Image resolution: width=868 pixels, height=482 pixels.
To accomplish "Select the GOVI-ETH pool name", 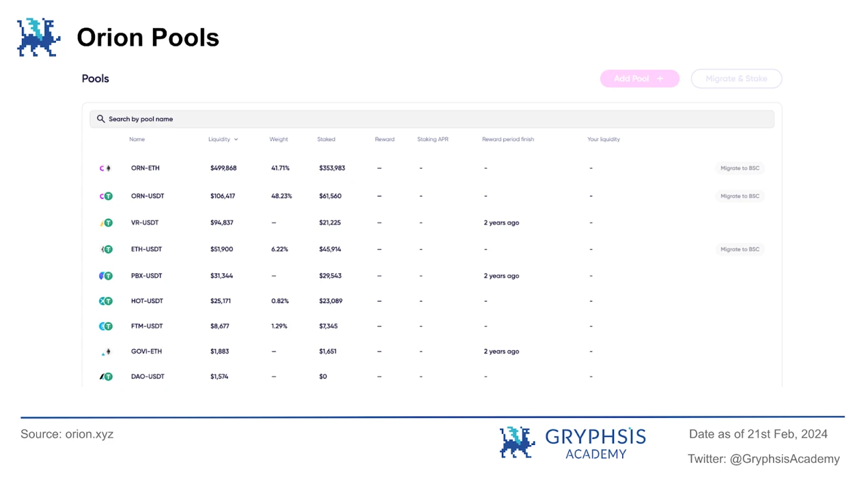I will coord(146,352).
